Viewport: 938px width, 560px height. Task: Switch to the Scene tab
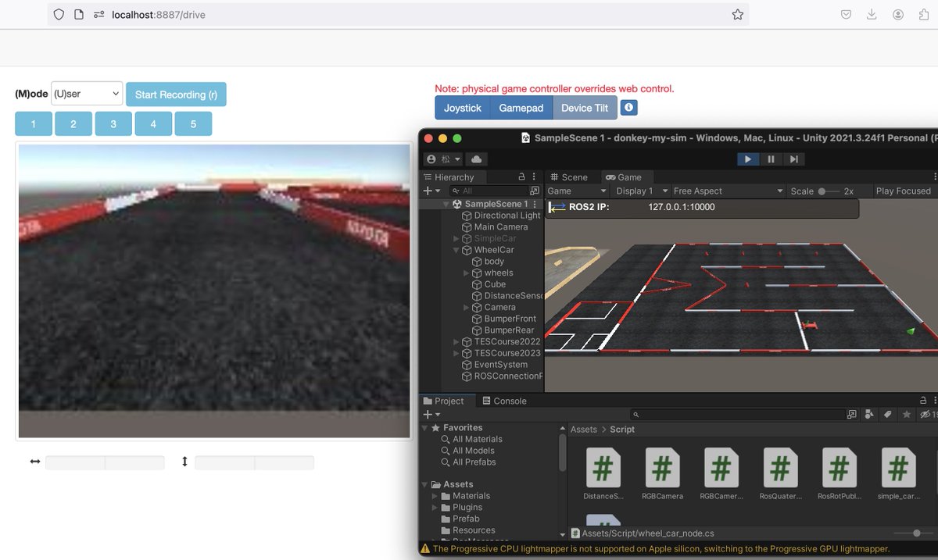pos(568,177)
